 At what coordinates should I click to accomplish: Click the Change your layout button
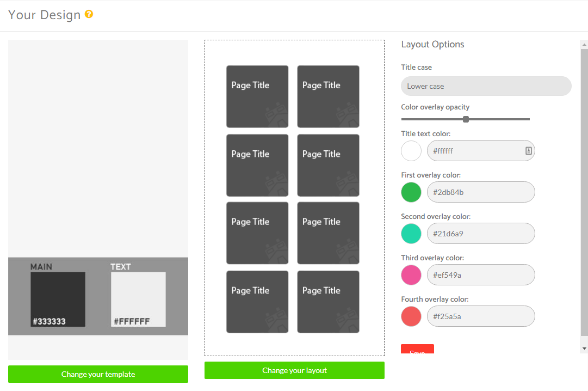294,370
